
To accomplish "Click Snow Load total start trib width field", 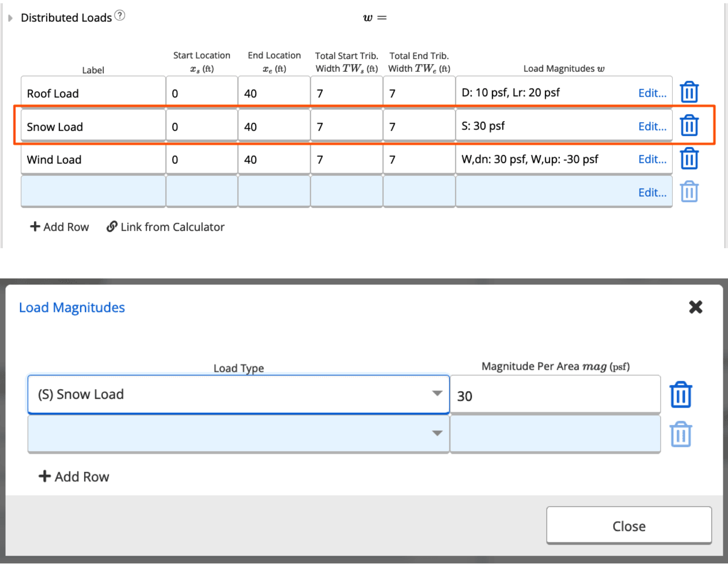I will (x=347, y=126).
